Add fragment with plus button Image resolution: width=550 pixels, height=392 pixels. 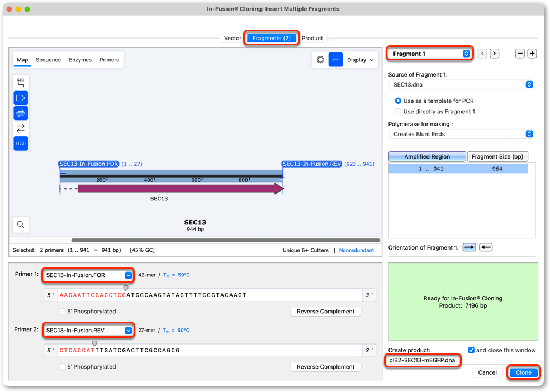(x=532, y=54)
